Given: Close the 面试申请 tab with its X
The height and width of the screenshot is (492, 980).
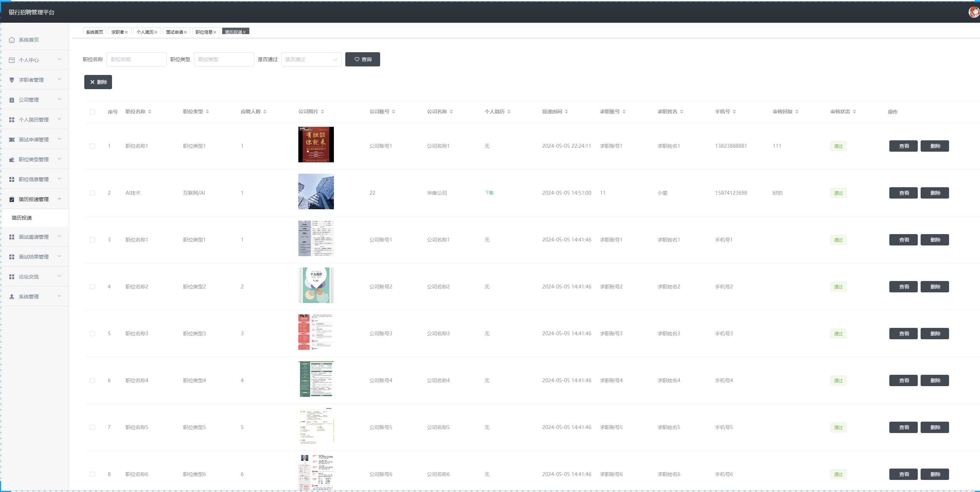Looking at the screenshot, I should [x=185, y=32].
